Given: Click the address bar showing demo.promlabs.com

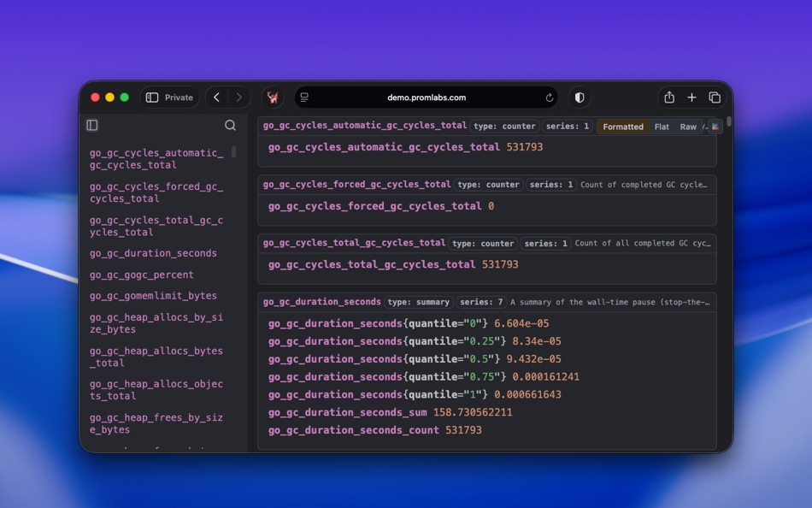Looking at the screenshot, I should point(427,97).
